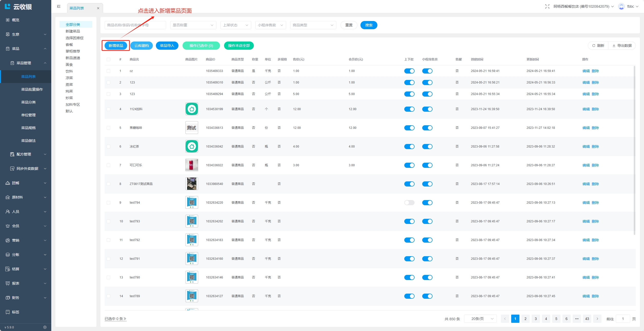Screen dimensions: 644x331
Task: Click the export data (导出数据) download icon
Action: click(x=614, y=46)
